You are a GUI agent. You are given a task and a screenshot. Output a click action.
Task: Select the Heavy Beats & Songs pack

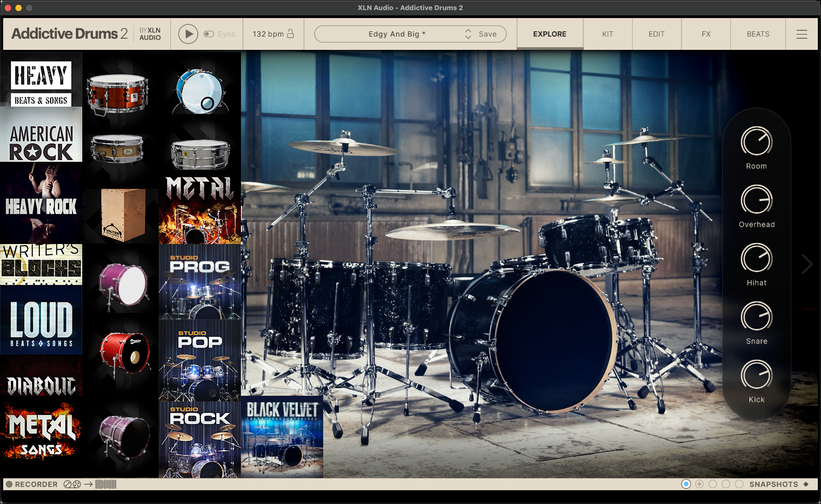41,80
